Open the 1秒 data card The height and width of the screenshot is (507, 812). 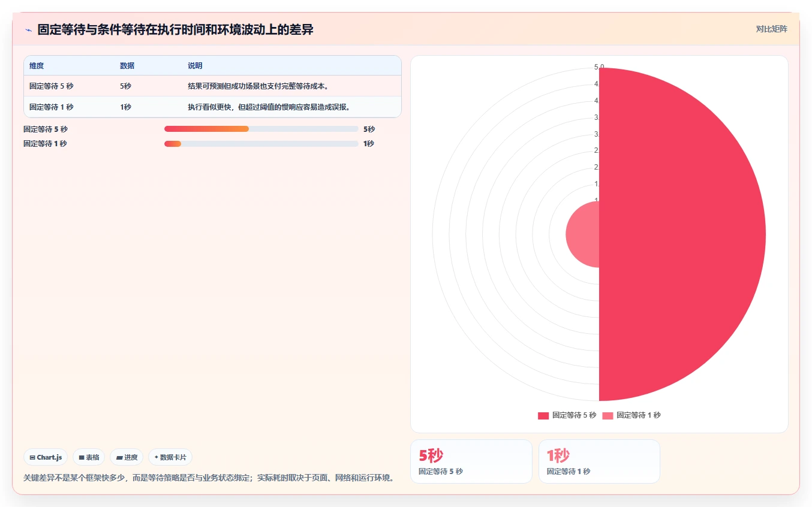(599, 461)
